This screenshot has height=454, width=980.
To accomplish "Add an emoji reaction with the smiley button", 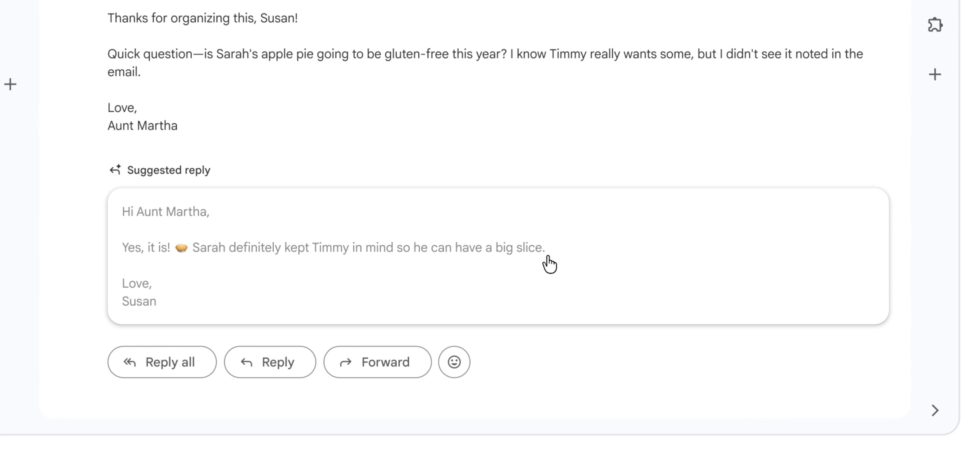I will 454,362.
